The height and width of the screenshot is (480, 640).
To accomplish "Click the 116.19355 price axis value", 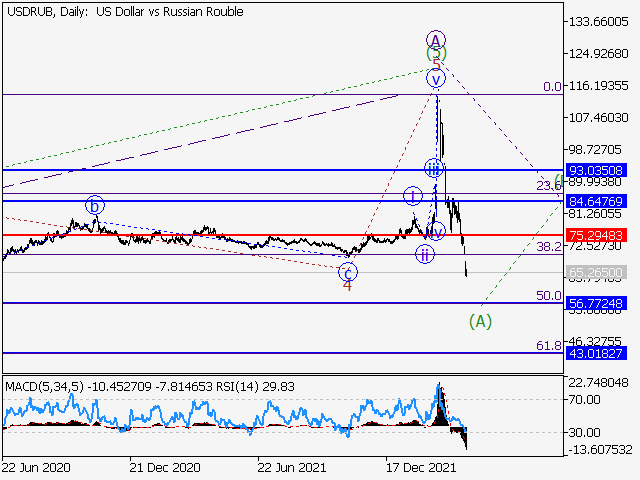I will tap(598, 86).
